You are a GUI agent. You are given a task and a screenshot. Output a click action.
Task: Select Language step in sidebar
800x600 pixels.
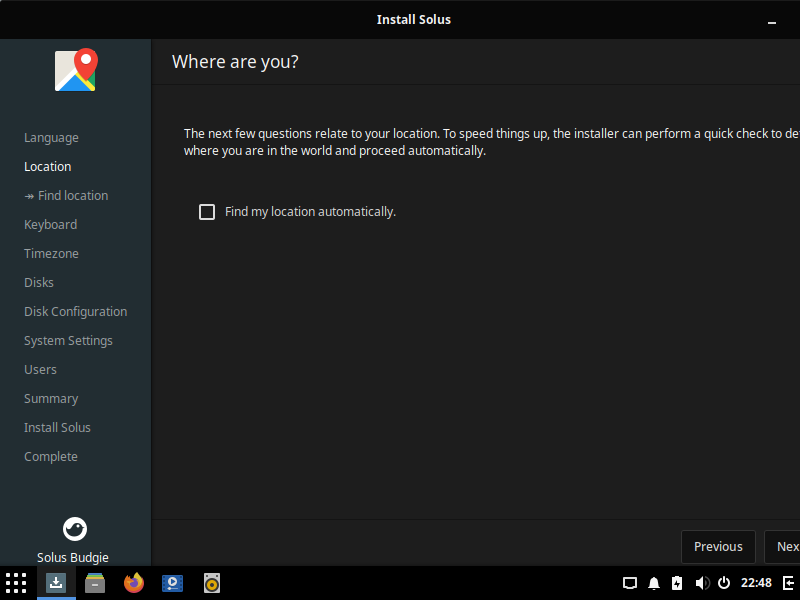(x=51, y=138)
